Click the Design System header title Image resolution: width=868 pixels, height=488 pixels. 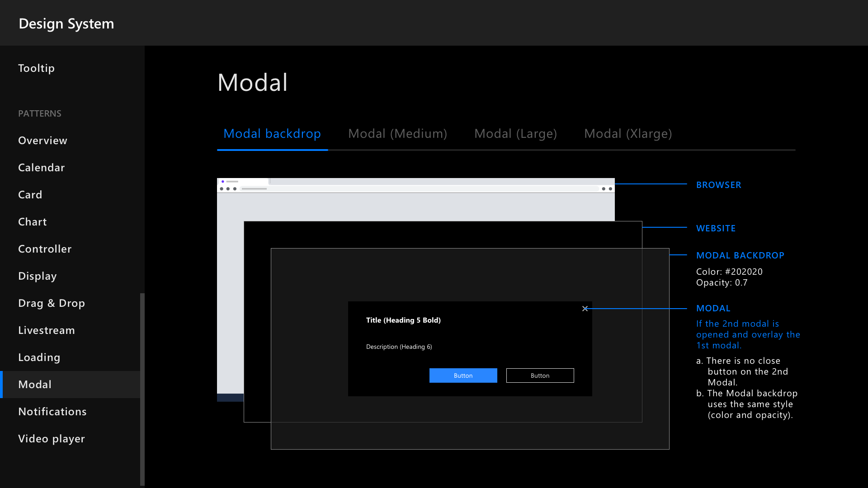[66, 23]
